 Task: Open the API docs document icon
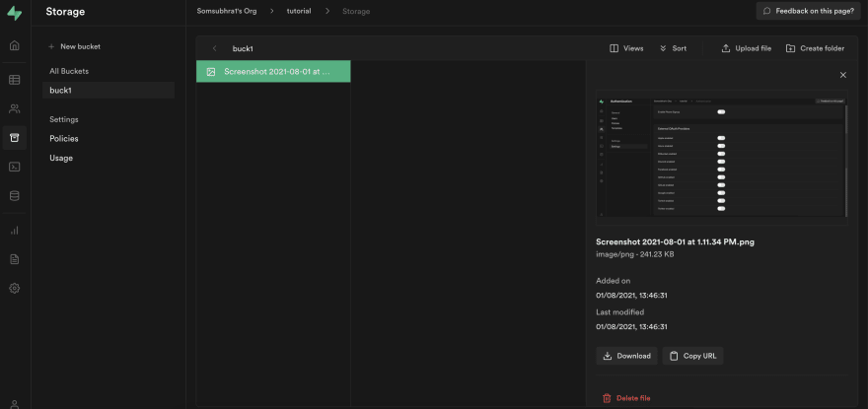pyautogui.click(x=15, y=259)
